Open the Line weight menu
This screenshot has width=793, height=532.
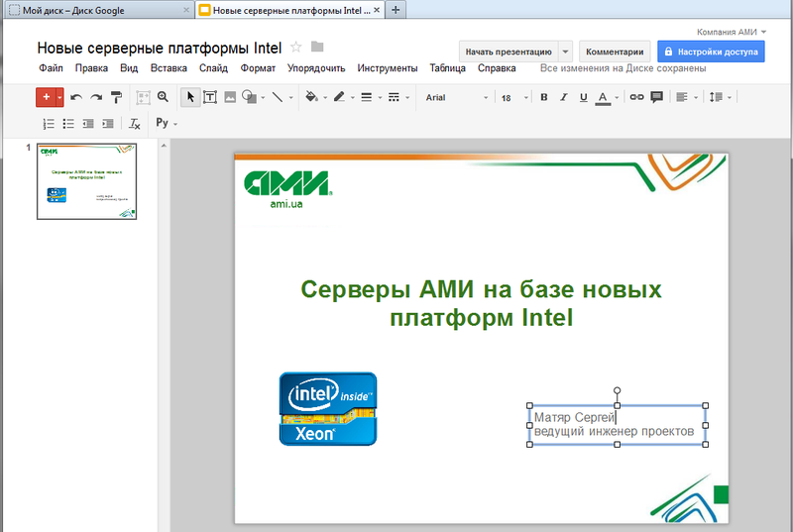367,97
